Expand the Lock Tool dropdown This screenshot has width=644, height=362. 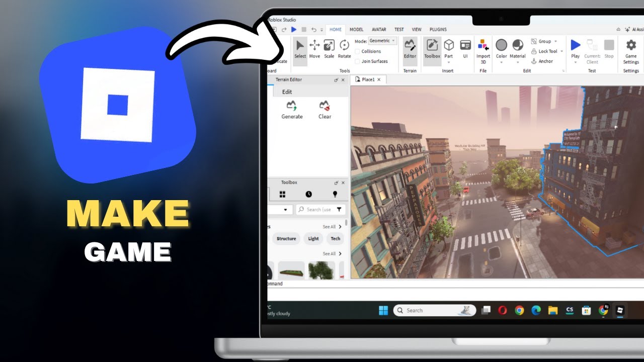pyautogui.click(x=561, y=51)
